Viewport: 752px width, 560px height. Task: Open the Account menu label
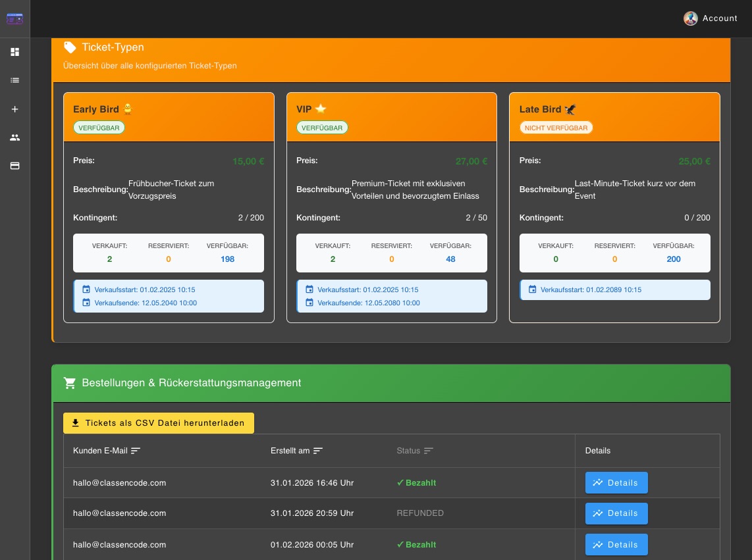[x=720, y=18]
